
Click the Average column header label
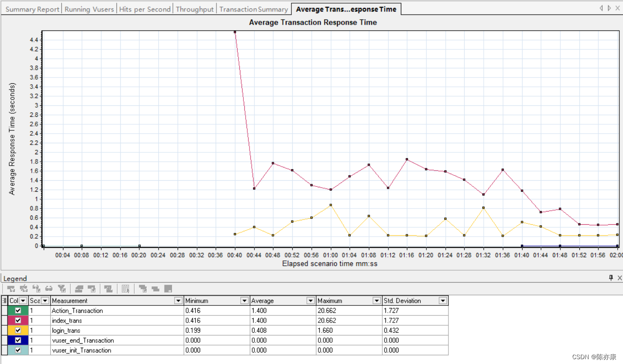coord(262,301)
